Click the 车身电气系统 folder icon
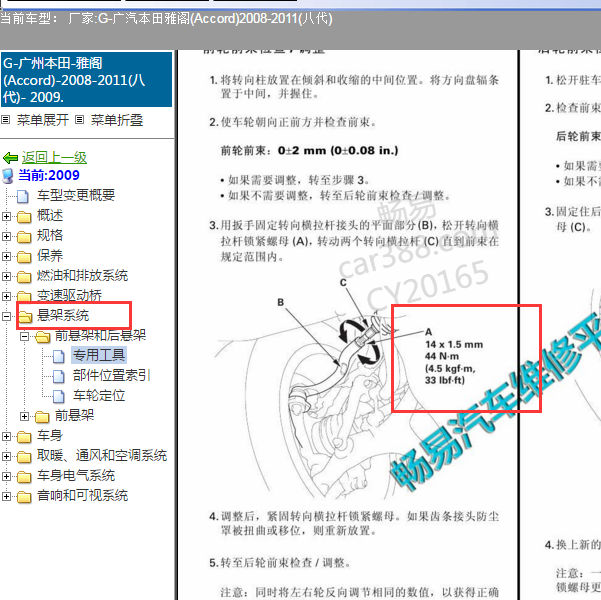The image size is (601, 600). [x=24, y=477]
